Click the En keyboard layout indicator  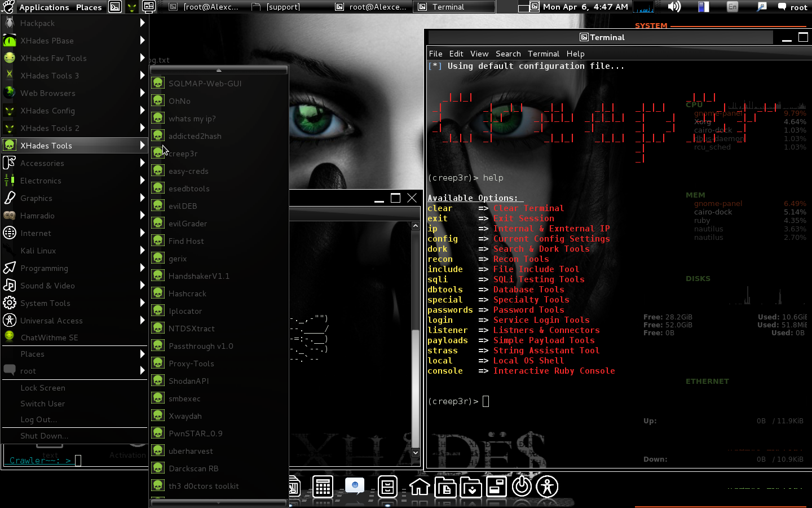[732, 7]
